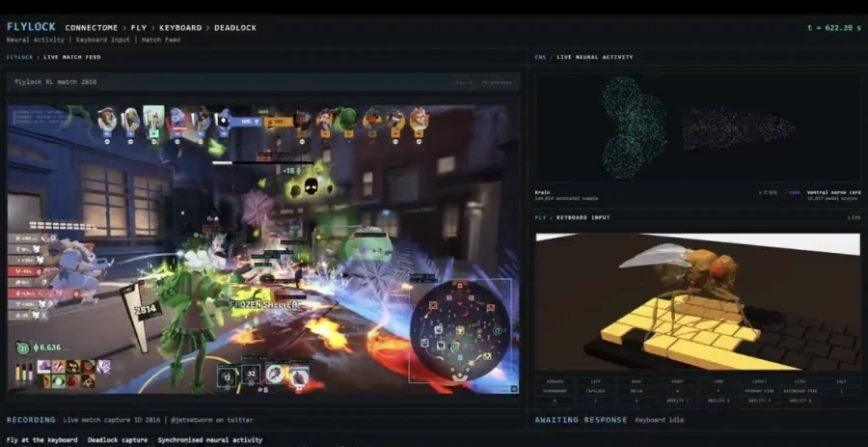Click the orange-haired hero portrait on amber team
The image size is (868, 447).
tap(419, 120)
